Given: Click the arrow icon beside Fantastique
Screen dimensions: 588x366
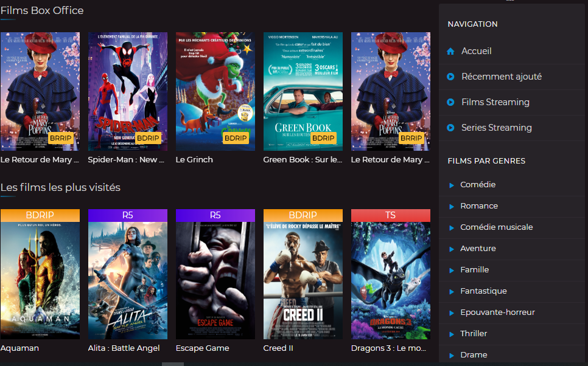Looking at the screenshot, I should [x=452, y=291].
